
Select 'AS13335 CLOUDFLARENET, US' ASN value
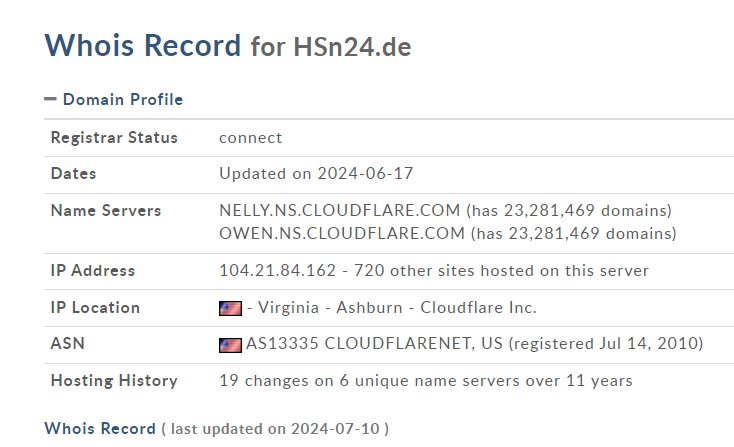[374, 344]
